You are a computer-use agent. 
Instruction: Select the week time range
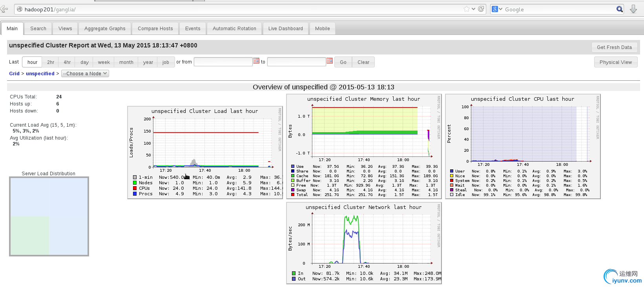pos(104,62)
